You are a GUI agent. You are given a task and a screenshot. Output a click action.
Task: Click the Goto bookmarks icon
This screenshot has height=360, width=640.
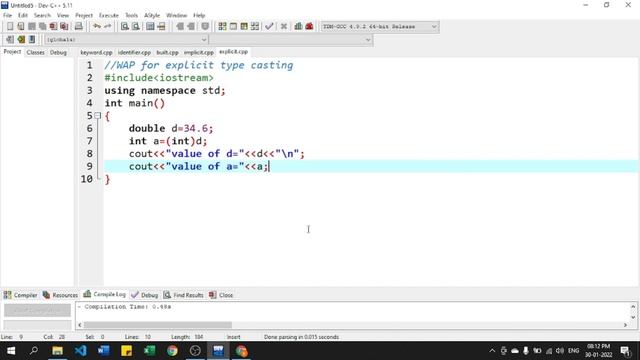click(32, 40)
